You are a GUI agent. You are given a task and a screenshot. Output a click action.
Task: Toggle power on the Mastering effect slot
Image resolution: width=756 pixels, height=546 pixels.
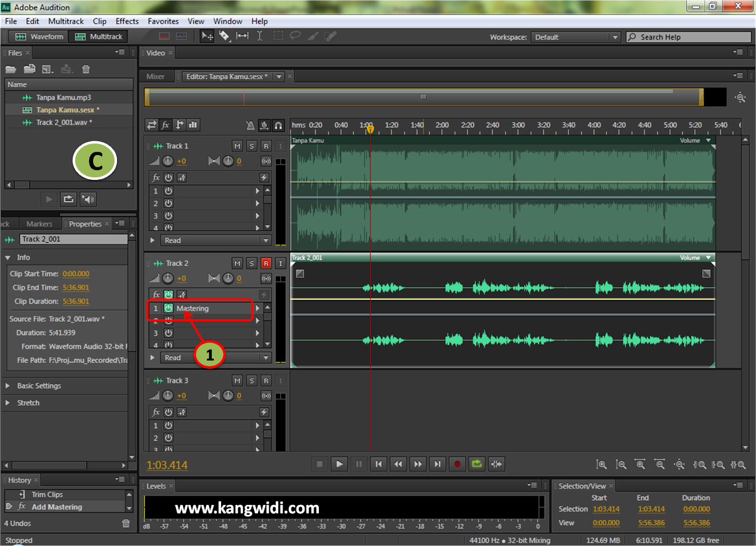tap(168, 308)
